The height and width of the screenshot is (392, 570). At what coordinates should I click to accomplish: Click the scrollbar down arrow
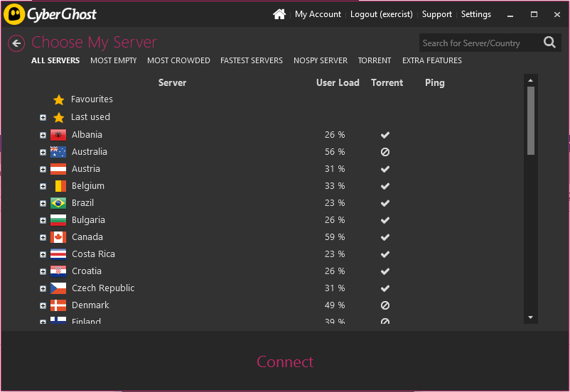coord(531,317)
